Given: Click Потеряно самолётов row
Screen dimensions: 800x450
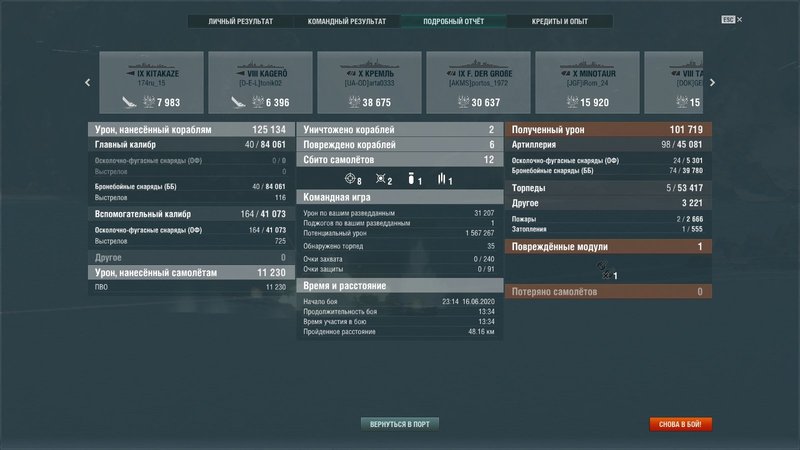Looking at the screenshot, I should [608, 292].
